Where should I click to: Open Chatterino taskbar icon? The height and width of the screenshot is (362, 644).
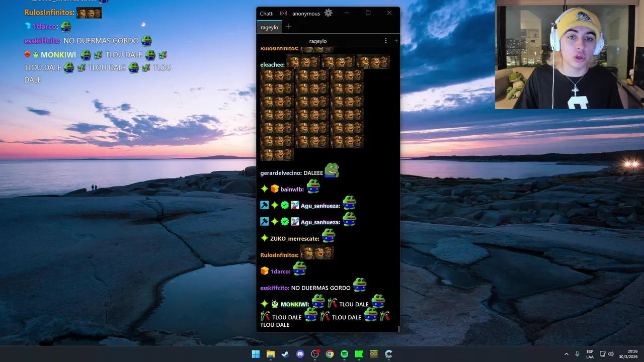click(x=388, y=354)
